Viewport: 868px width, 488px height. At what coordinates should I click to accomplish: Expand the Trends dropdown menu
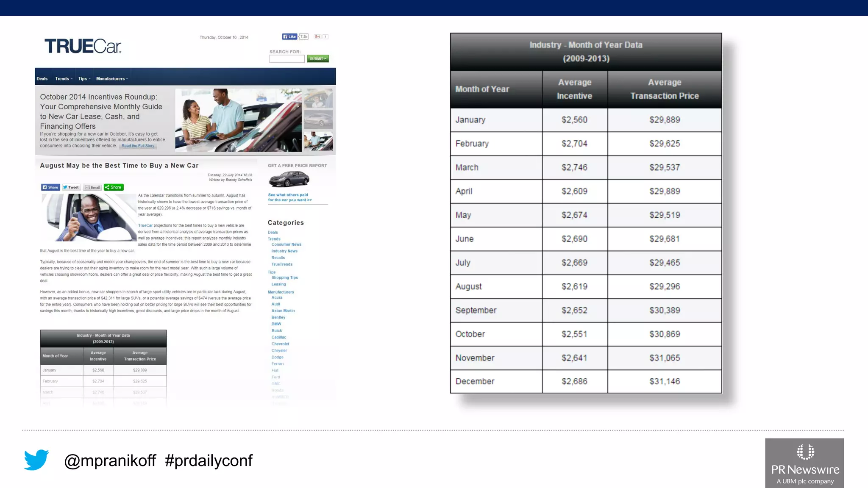(x=64, y=79)
